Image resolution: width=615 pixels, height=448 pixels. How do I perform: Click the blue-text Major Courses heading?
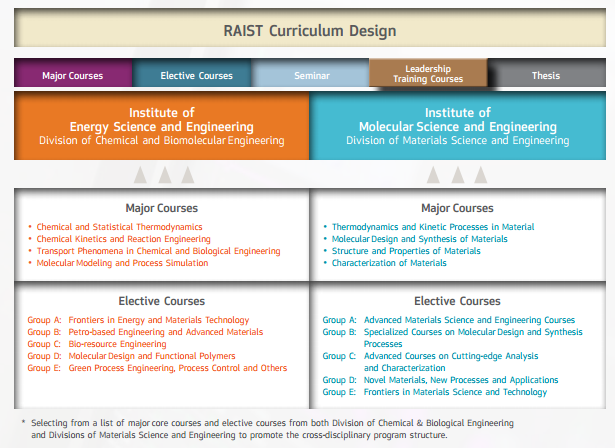[457, 208]
